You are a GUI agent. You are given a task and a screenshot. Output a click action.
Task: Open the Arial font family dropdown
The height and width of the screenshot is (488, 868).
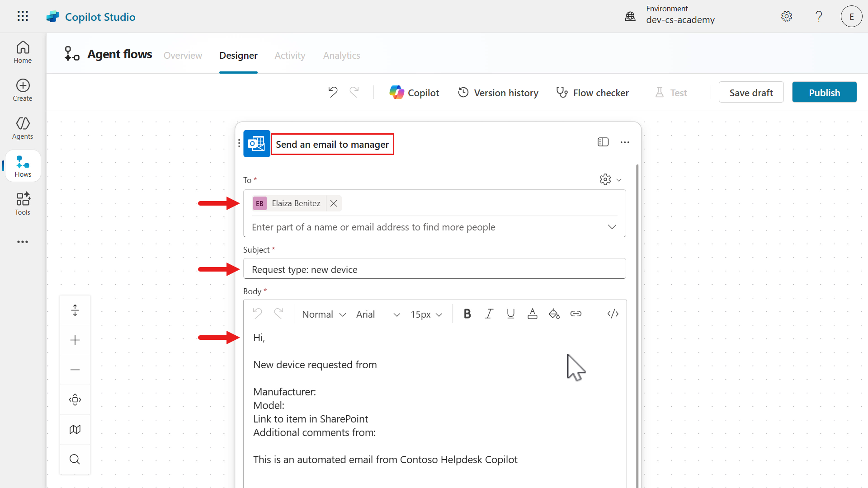click(378, 314)
